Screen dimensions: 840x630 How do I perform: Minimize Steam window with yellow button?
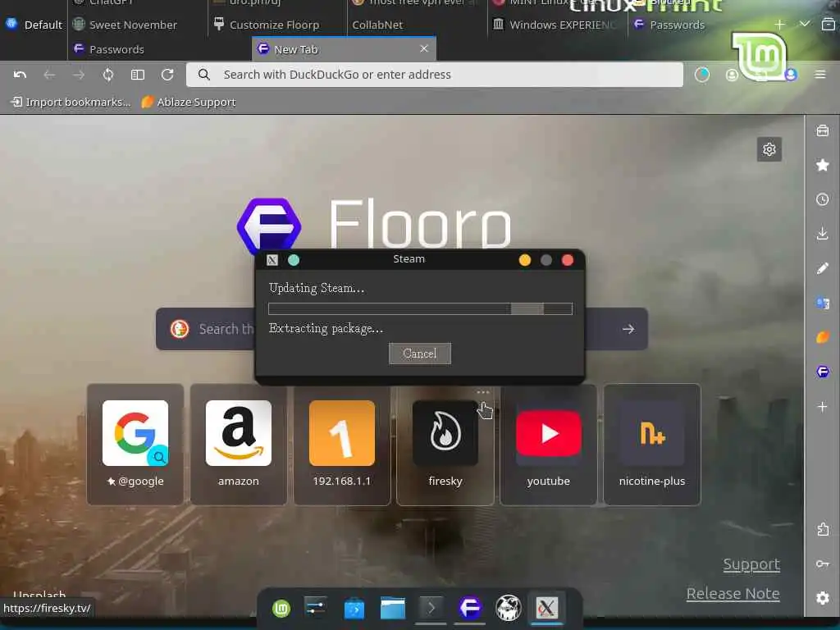[x=524, y=260]
